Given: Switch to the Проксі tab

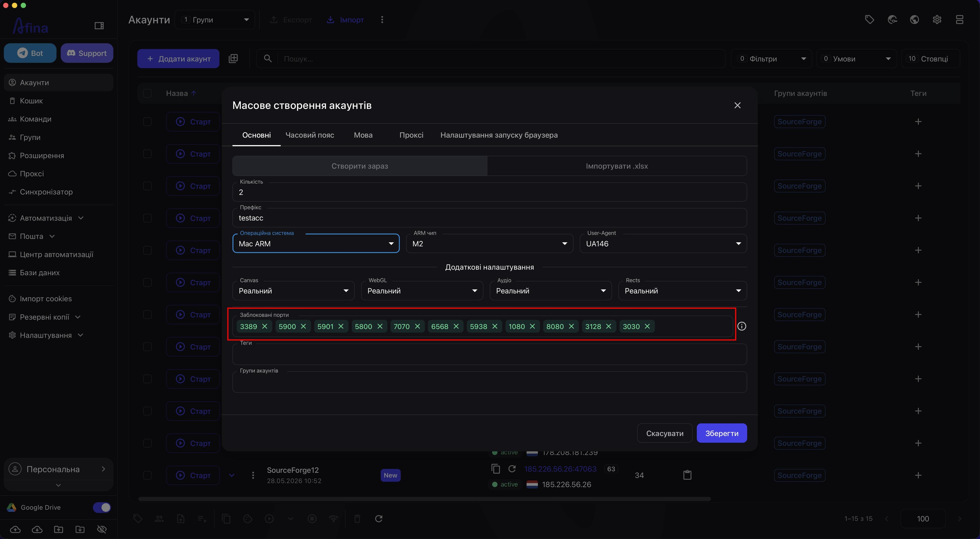Looking at the screenshot, I should pos(411,135).
